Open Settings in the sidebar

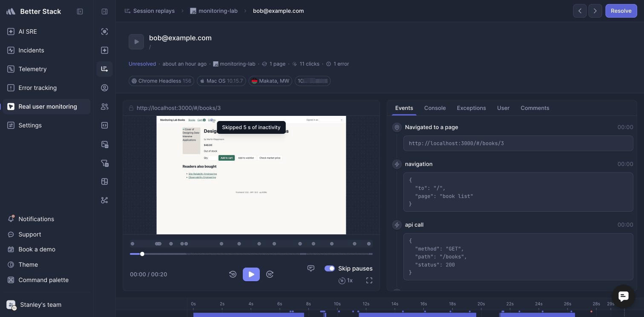(46, 125)
